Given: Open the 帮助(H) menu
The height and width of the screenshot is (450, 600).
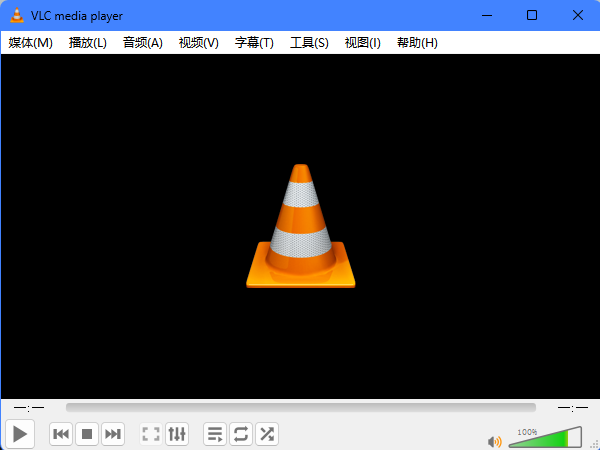Looking at the screenshot, I should [x=417, y=42].
